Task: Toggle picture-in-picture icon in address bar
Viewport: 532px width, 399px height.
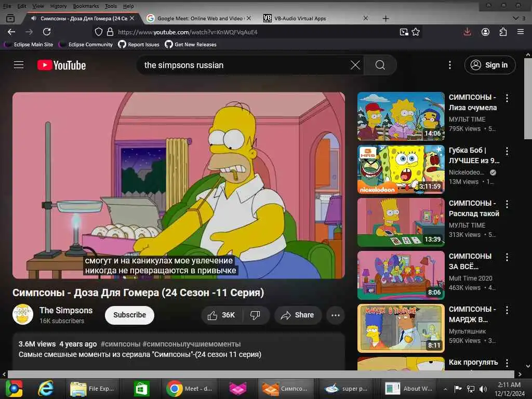Action: coord(404,32)
